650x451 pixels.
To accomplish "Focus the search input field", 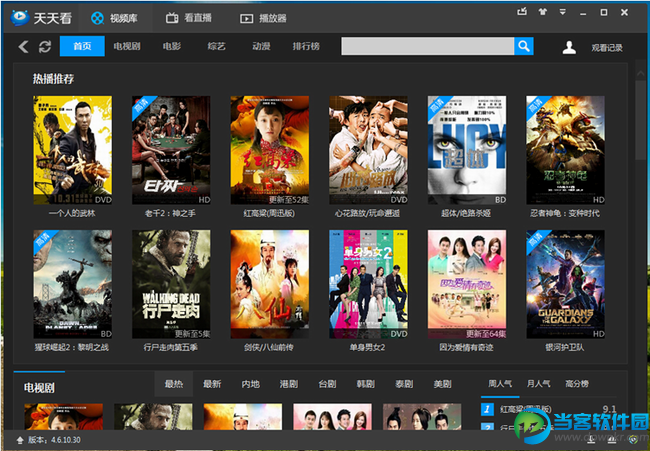I will click(427, 46).
